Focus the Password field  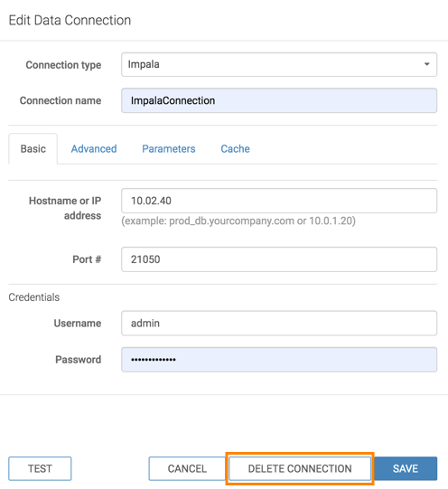click(x=279, y=360)
